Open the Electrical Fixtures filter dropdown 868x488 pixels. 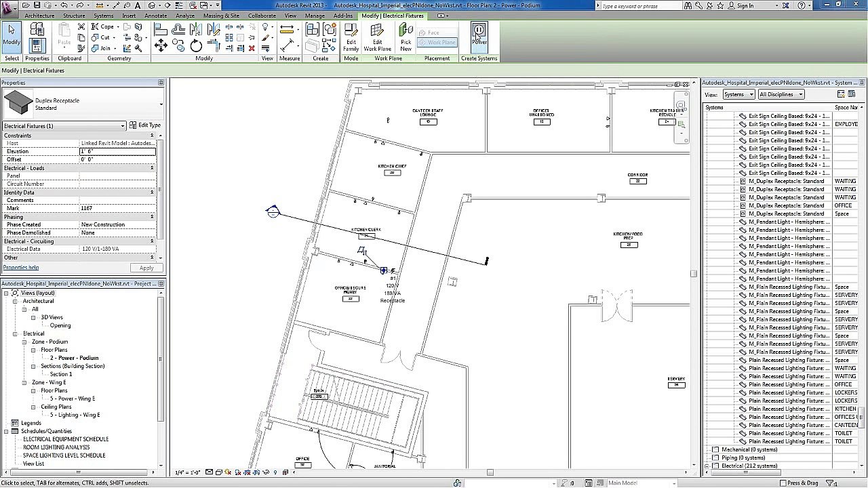pyautogui.click(x=64, y=126)
